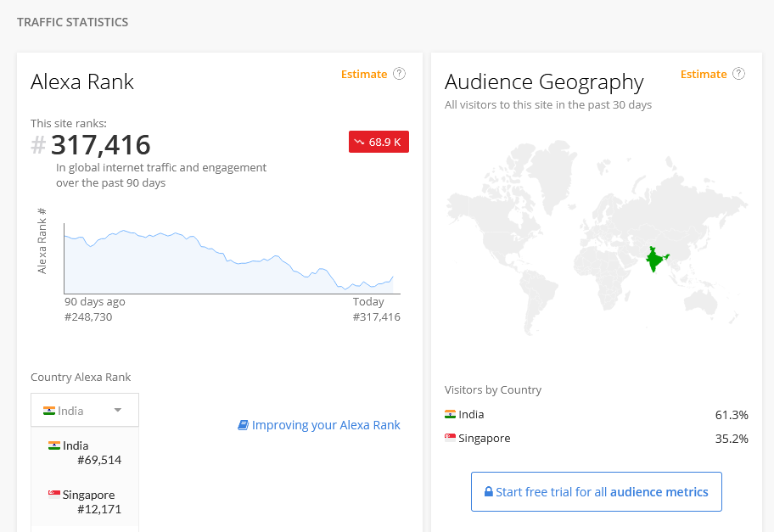The height and width of the screenshot is (532, 774).
Task: Click the Alexa Rank trend line chart
Action: point(232,259)
